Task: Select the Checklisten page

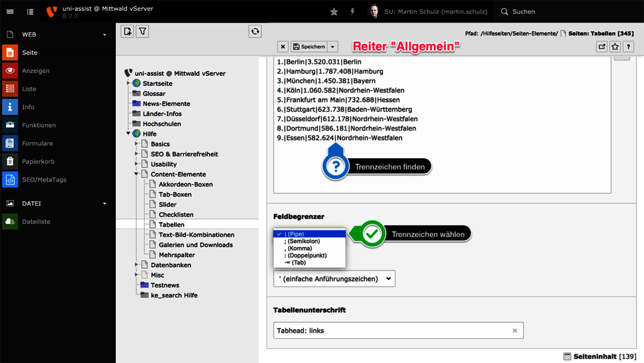Action: (x=176, y=215)
